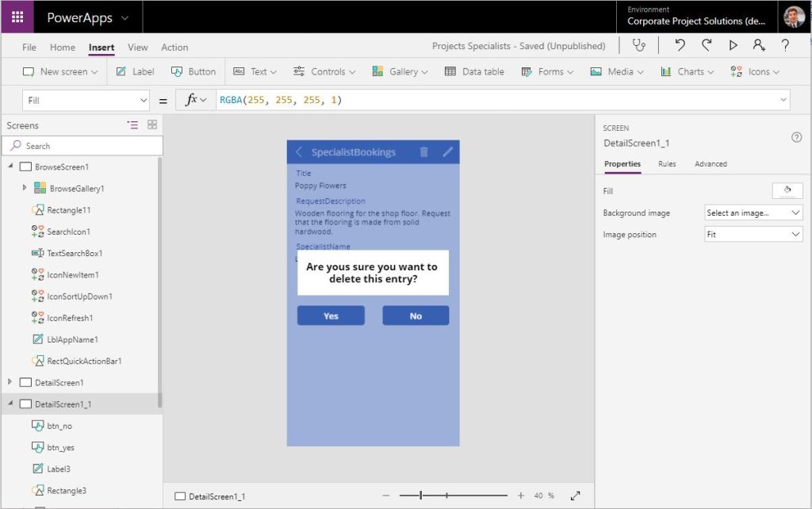Viewport: 812px width, 509px height.
Task: Click the Yes button on the canvas dialog
Action: click(330, 315)
